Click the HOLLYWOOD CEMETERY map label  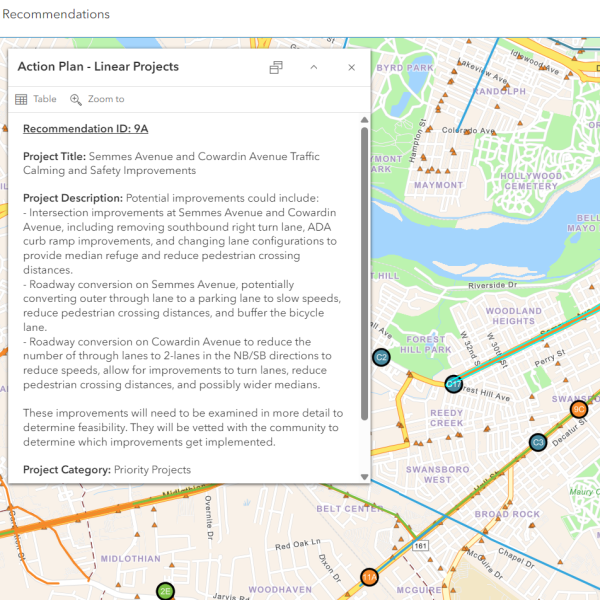click(531, 181)
